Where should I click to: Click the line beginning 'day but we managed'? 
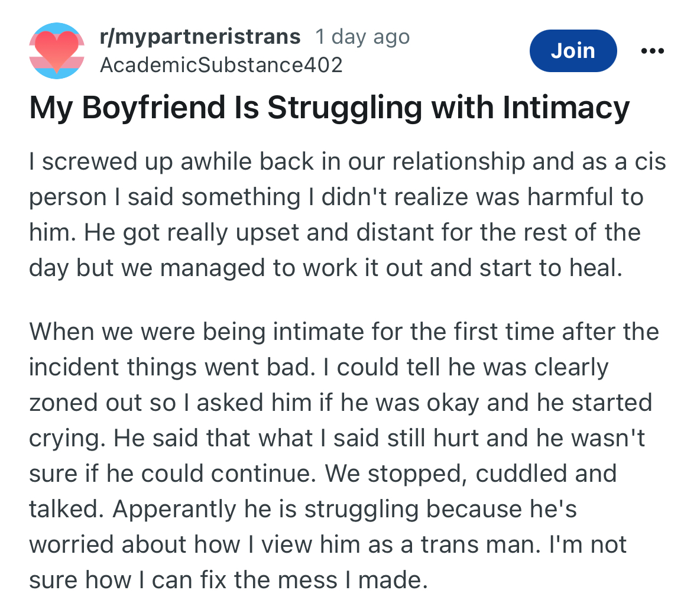point(326,268)
